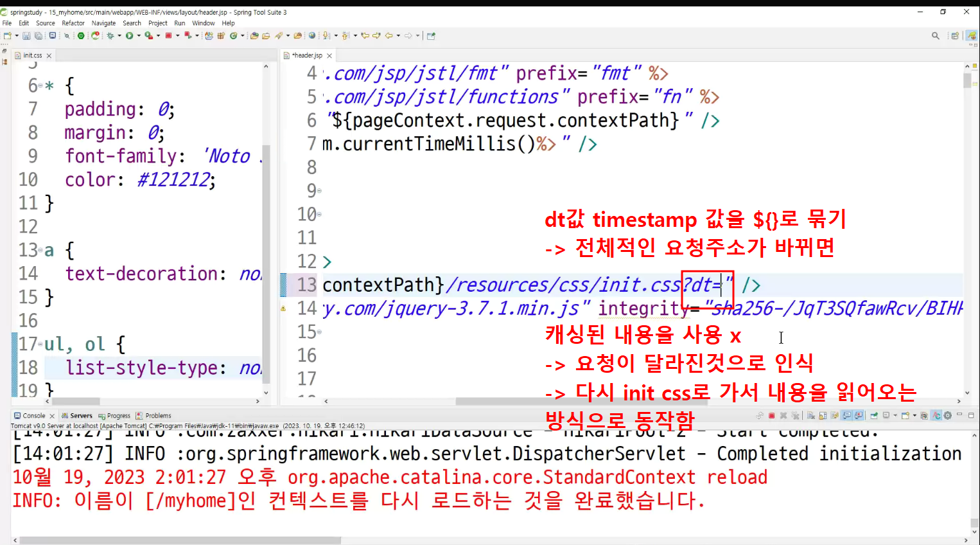Viewport: 980px width, 545px height.
Task: Open the Navigate menu
Action: click(x=103, y=23)
